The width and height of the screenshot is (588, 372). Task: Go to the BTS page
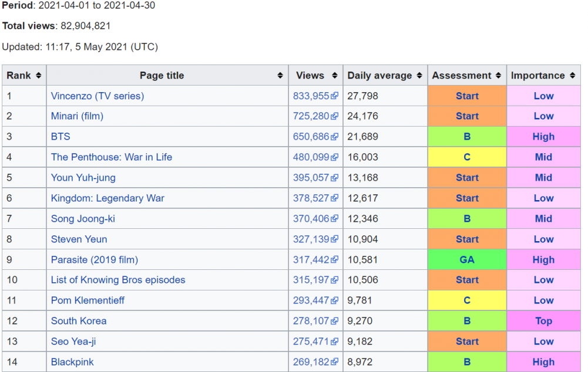click(x=61, y=137)
